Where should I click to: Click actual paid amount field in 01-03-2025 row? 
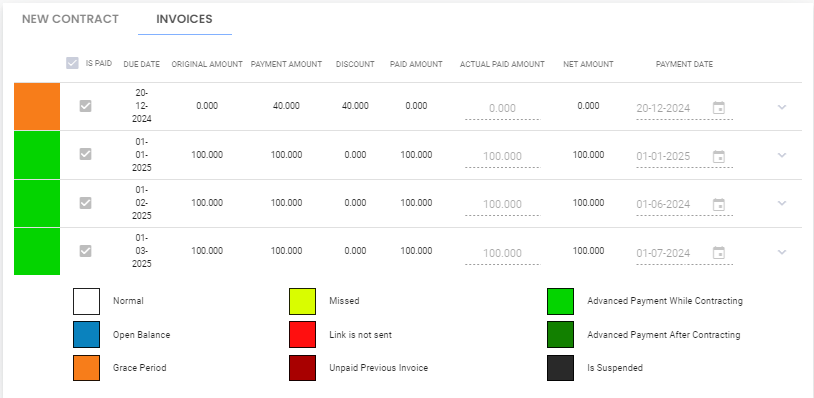(503, 253)
